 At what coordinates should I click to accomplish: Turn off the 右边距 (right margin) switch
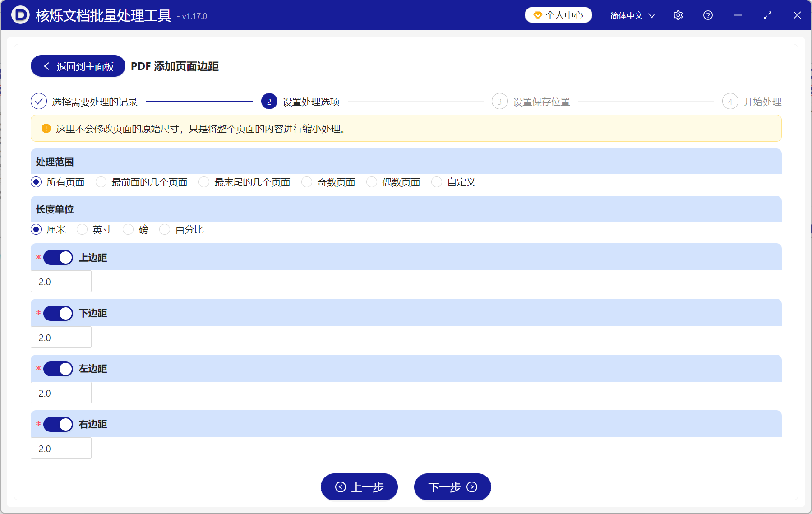(58, 424)
